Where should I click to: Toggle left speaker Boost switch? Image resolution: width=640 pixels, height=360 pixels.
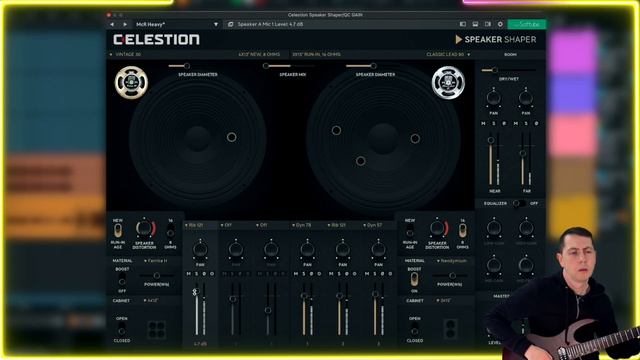(122, 280)
